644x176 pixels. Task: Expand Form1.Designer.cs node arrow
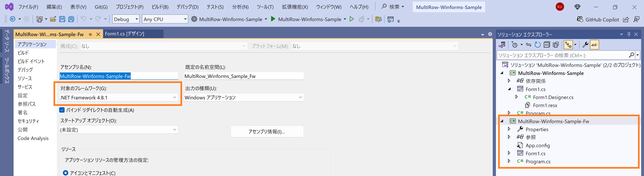[x=517, y=97]
